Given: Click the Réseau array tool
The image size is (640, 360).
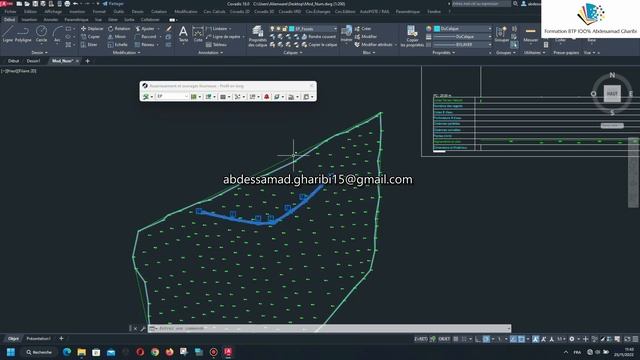Looking at the screenshot, I should [x=145, y=44].
